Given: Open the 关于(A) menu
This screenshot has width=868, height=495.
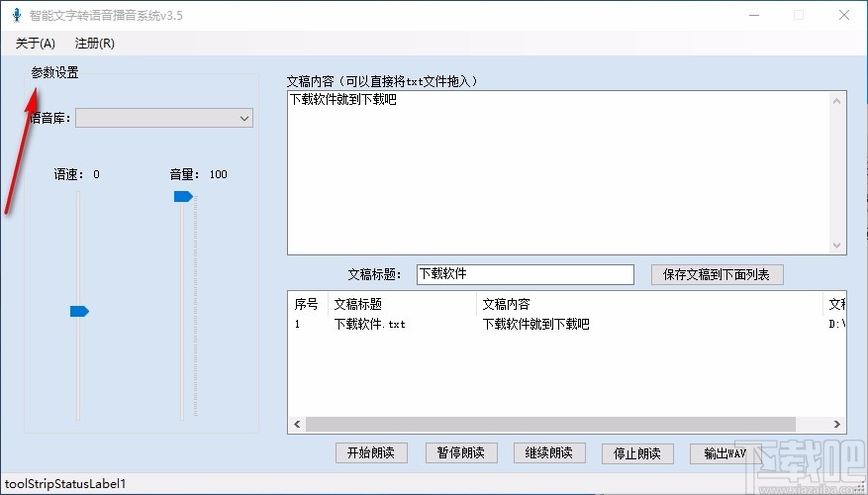Looking at the screenshot, I should [36, 44].
